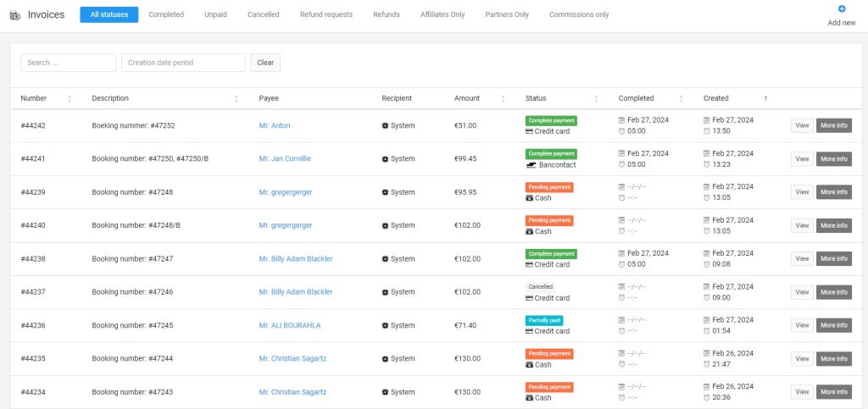The image size is (868, 409).
Task: Switch to the Completed tab
Action: tap(166, 15)
